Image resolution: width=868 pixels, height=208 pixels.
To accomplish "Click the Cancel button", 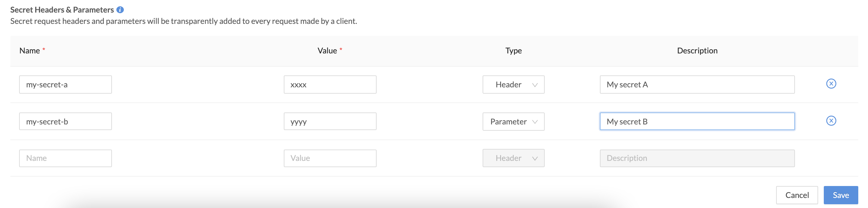I will (797, 195).
